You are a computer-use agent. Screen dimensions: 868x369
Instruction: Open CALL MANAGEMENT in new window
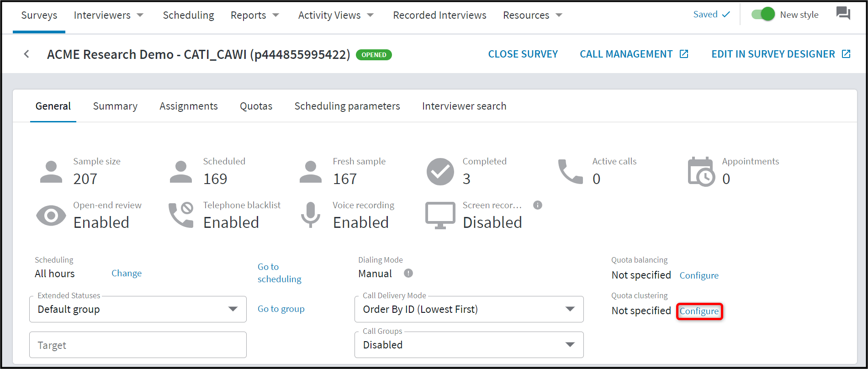click(634, 54)
